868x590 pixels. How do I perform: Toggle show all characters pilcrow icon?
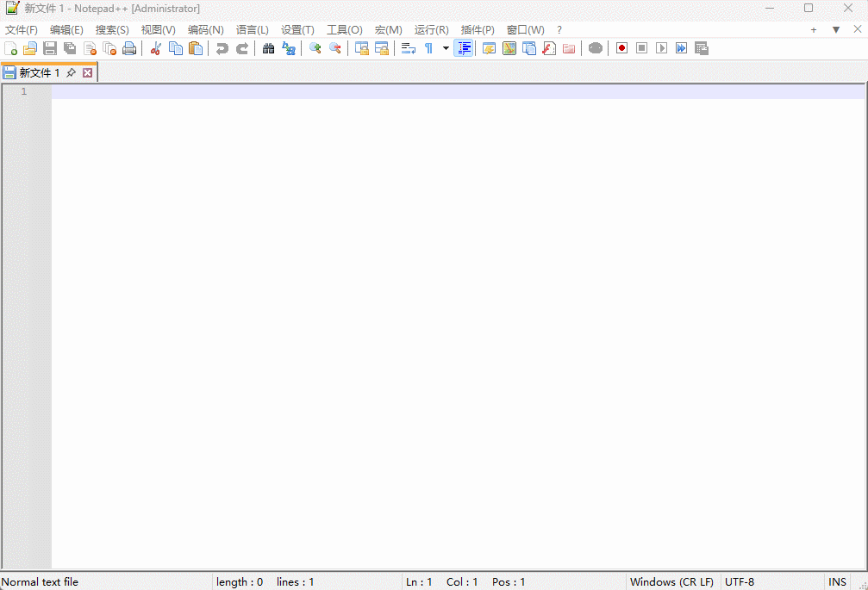coord(428,48)
